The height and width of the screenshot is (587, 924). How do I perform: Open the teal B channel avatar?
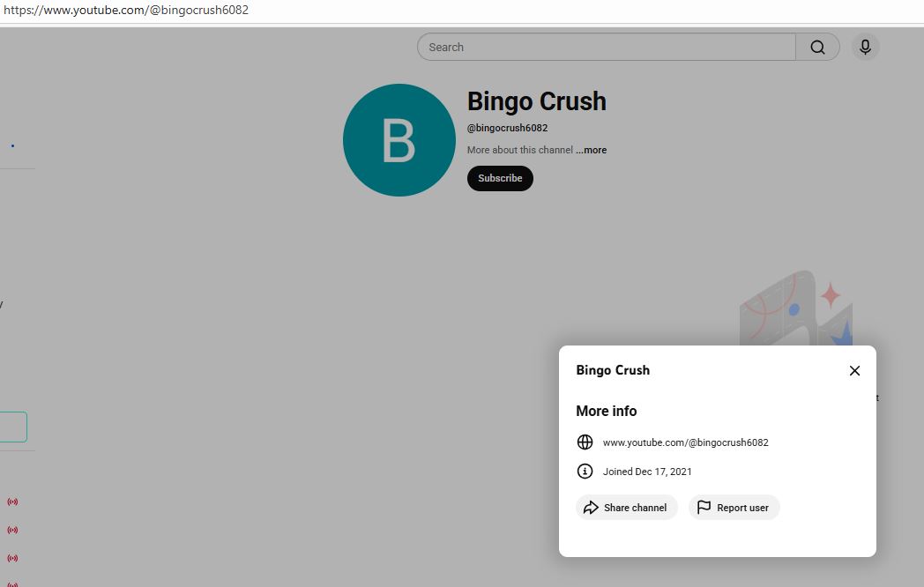coord(399,140)
